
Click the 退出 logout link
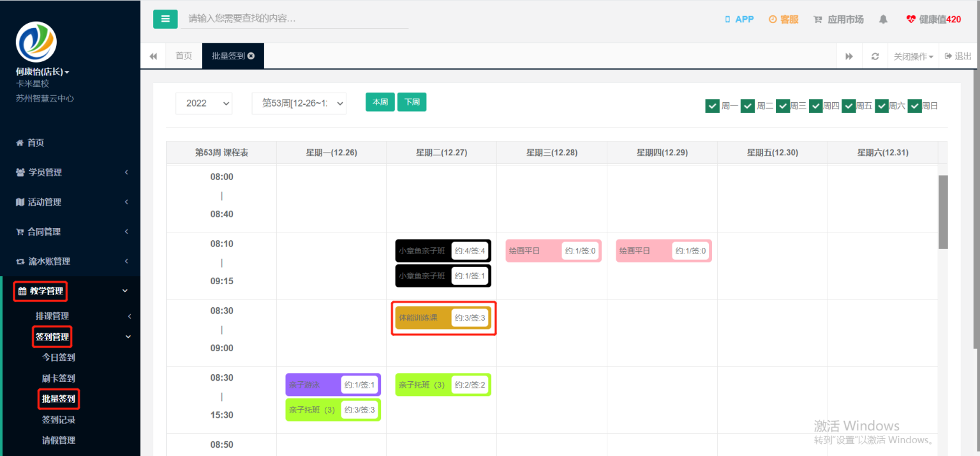pyautogui.click(x=958, y=56)
